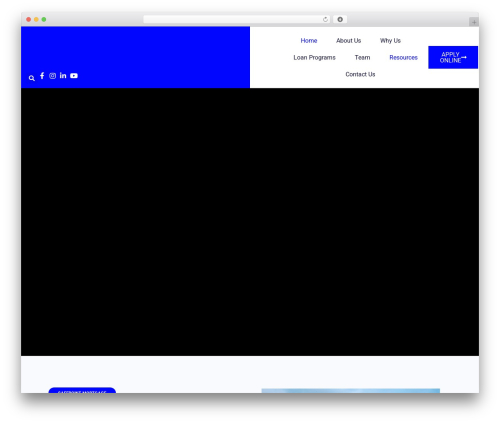Minimize the window with the yellow button
This screenshot has width=500, height=423.
point(36,19)
